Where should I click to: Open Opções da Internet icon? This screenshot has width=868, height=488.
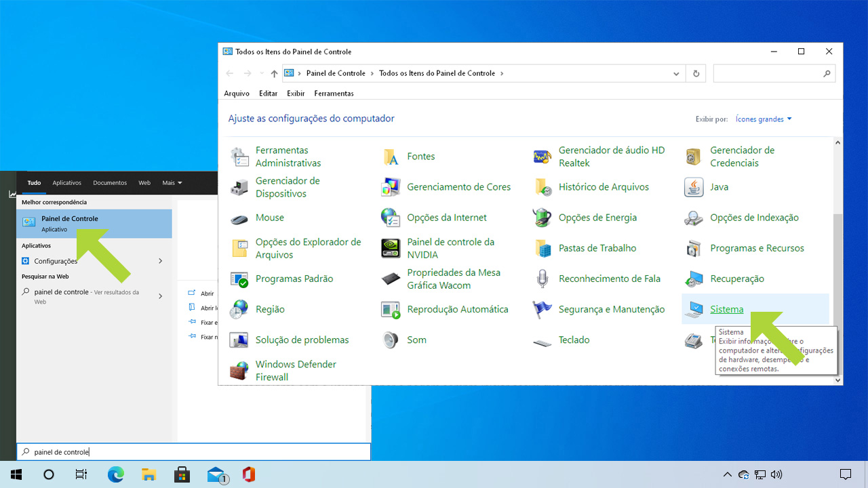tap(391, 218)
